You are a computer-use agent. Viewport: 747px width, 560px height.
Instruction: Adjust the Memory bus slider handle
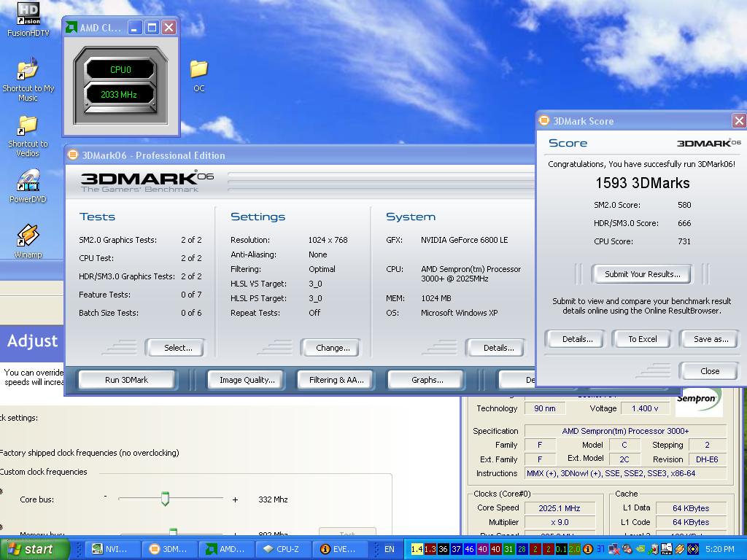pyautogui.click(x=174, y=532)
